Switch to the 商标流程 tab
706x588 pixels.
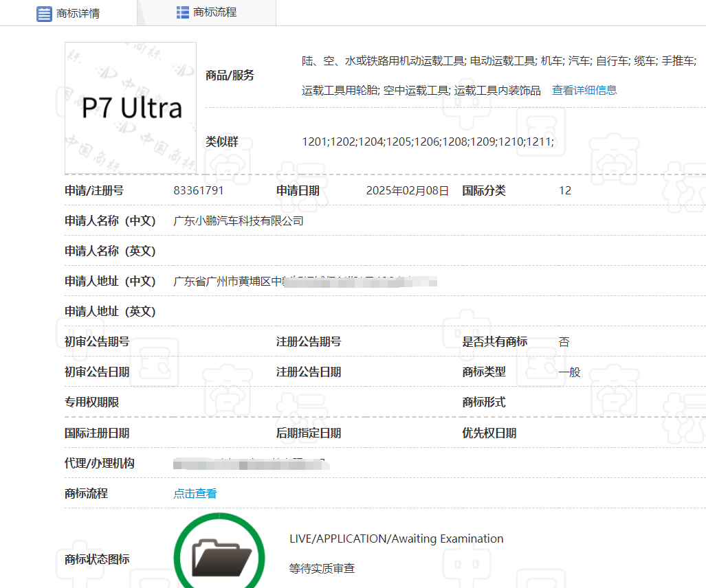click(x=206, y=12)
